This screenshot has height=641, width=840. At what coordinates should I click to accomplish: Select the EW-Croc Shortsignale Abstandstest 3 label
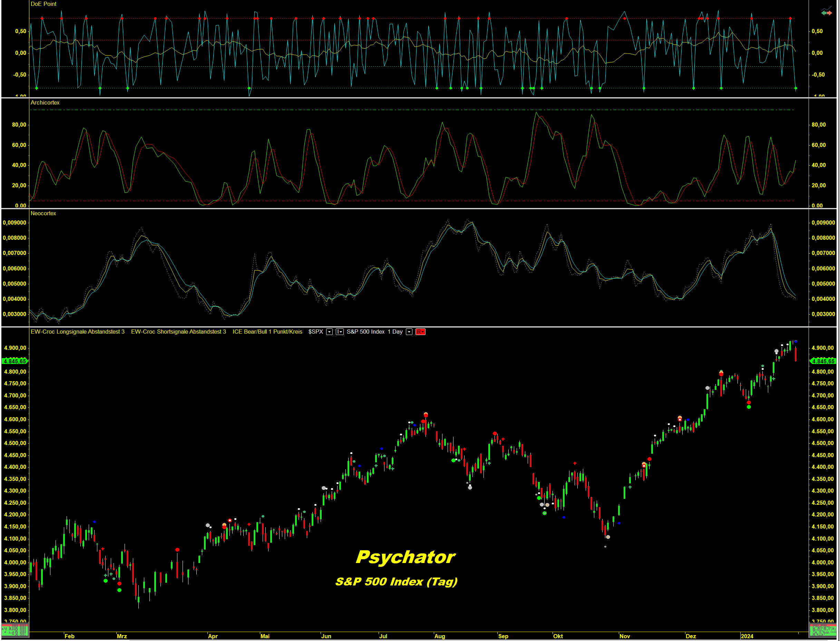click(178, 332)
